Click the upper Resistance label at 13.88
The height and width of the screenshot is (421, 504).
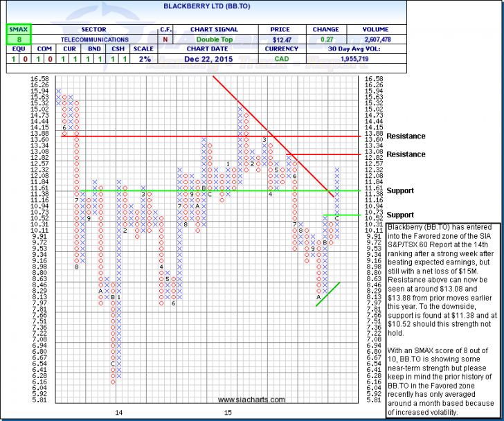(x=405, y=136)
